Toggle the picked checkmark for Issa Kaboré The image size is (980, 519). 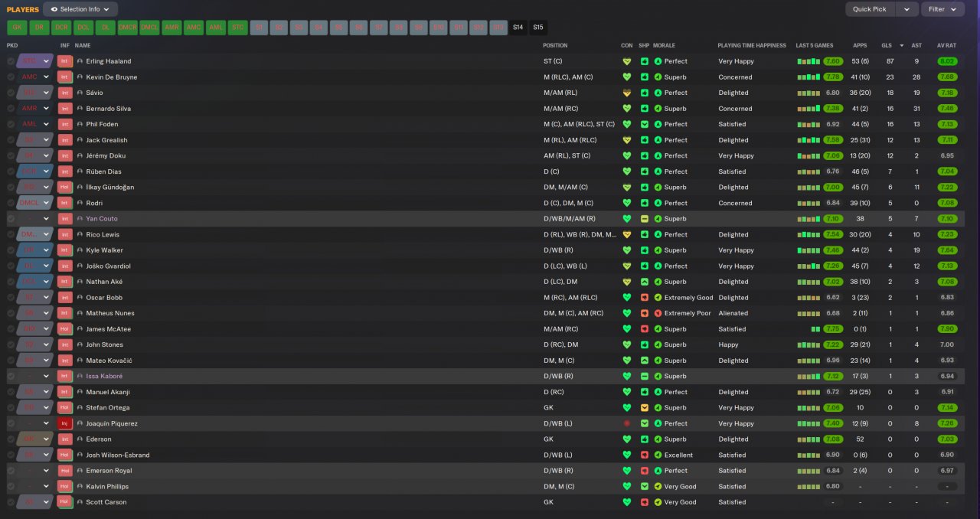click(11, 376)
